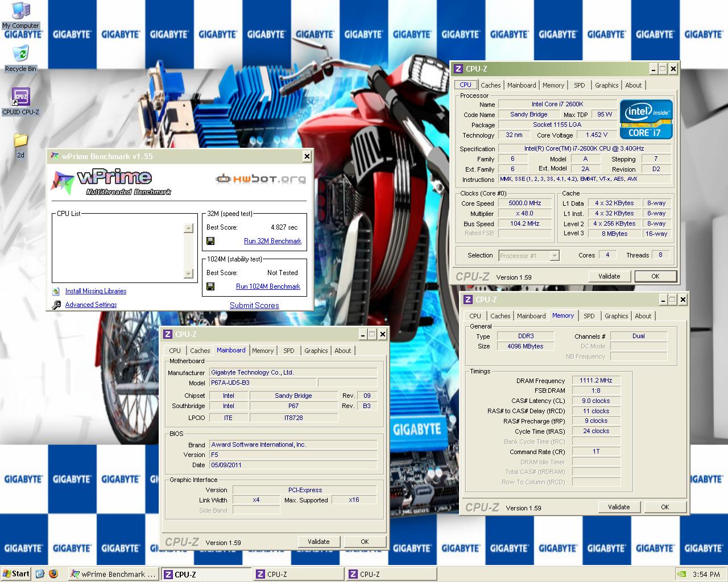Launch Firefox from the quick launch bar

click(x=53, y=574)
